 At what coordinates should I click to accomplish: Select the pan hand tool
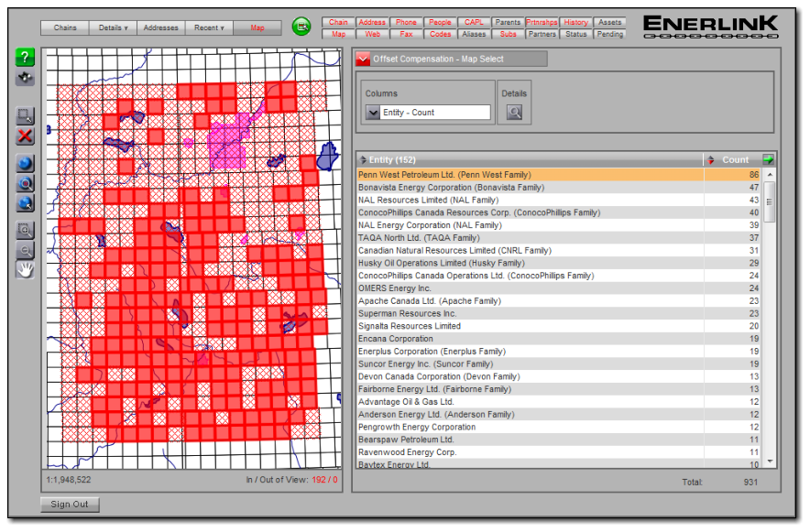(25, 270)
